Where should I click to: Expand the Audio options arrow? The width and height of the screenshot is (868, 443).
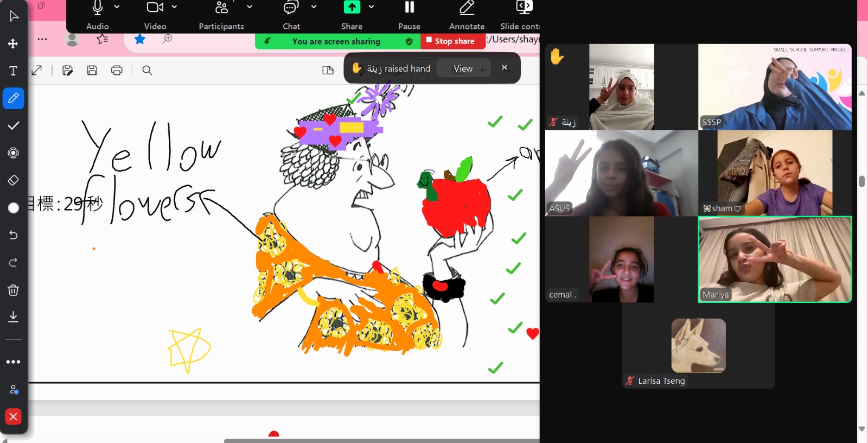coord(117,7)
